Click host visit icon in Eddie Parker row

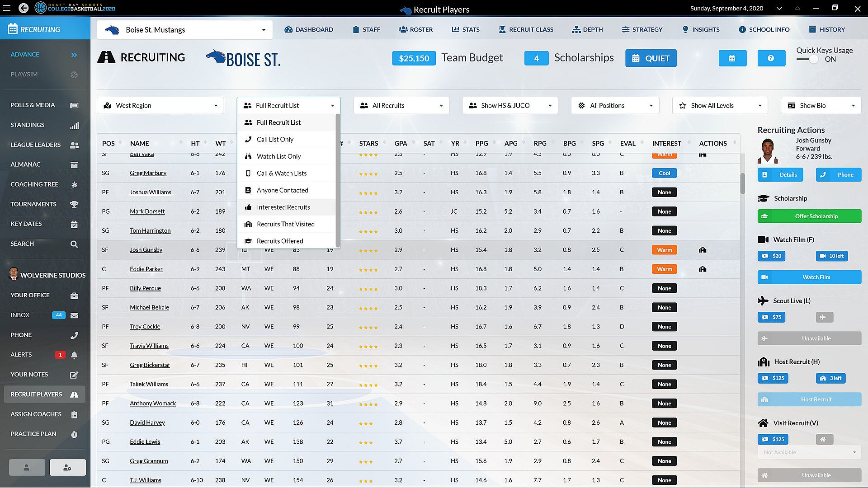tap(703, 269)
